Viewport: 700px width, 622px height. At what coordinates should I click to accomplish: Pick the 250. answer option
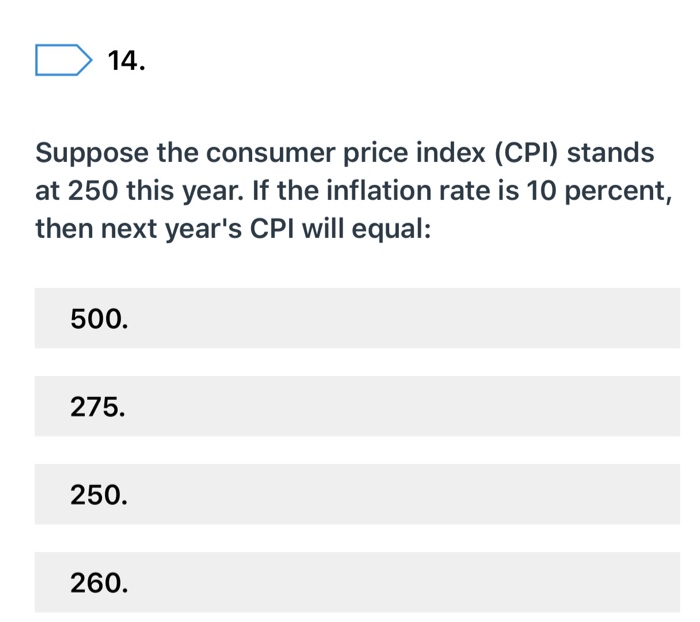pyautogui.click(x=357, y=494)
